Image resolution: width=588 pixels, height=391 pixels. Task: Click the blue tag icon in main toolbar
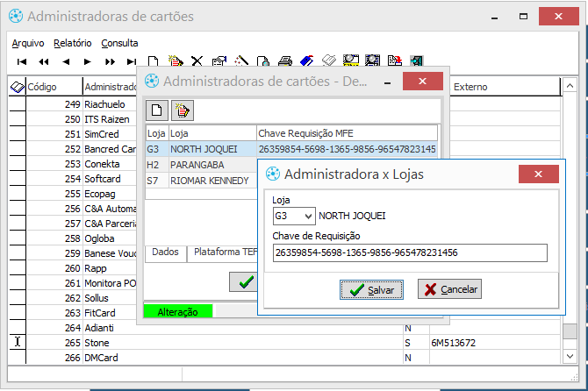coord(307,61)
